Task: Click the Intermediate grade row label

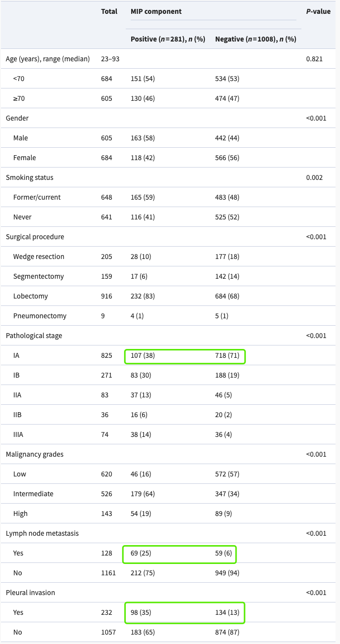Action: pyautogui.click(x=33, y=494)
